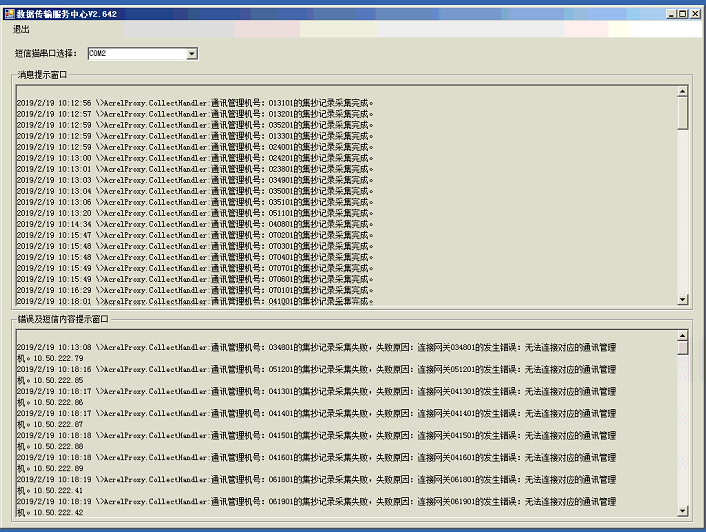
Task: Click scrollbar thumb in error message panel
Action: 683,344
